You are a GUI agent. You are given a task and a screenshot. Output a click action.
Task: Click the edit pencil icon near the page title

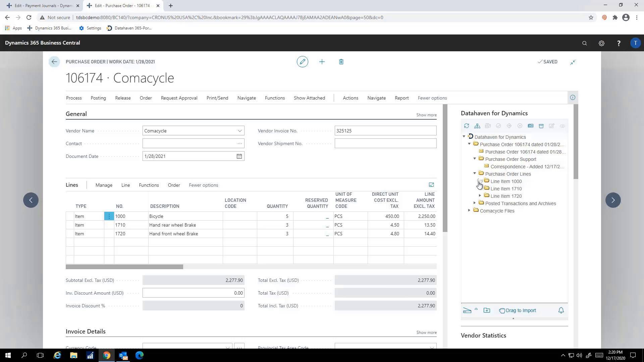pyautogui.click(x=302, y=62)
